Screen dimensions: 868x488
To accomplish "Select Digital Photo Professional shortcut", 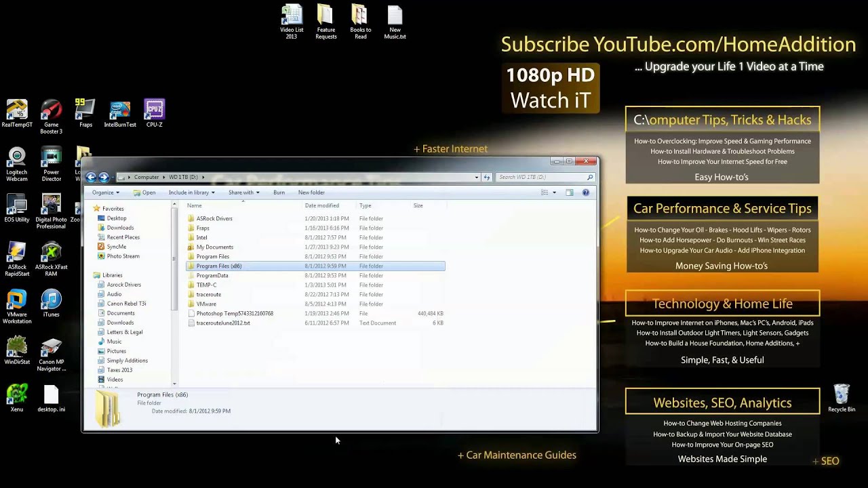I will [x=51, y=211].
